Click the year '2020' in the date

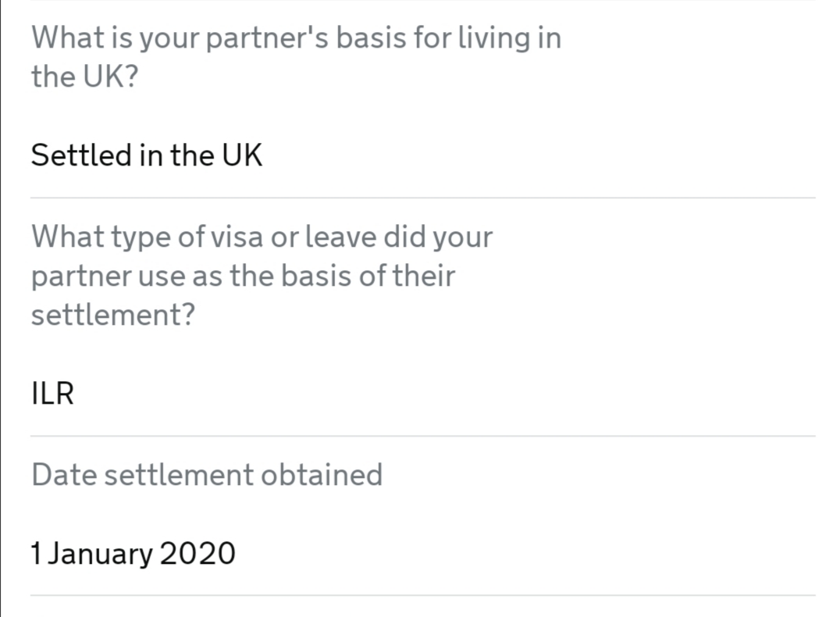coord(198,554)
